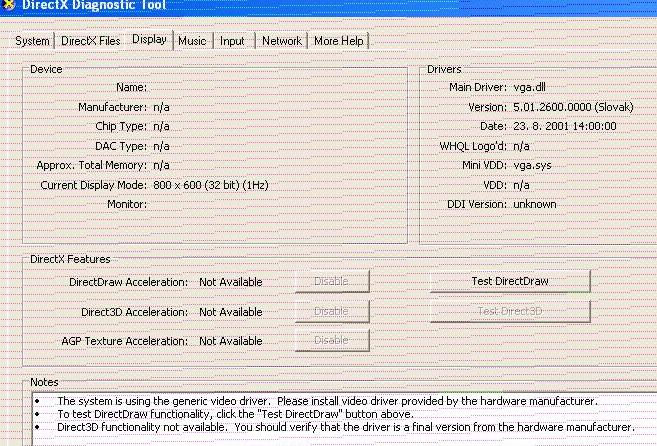
Task: Switch to the Network tab
Action: pyautogui.click(x=282, y=41)
